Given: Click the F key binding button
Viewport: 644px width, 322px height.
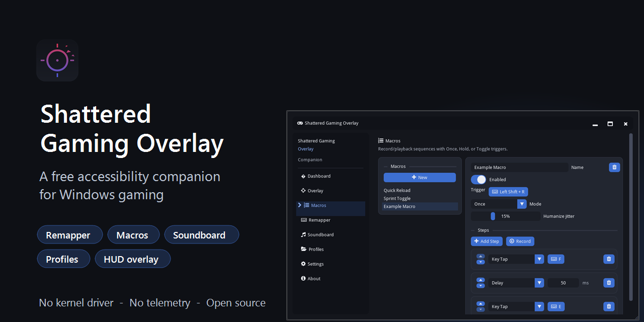Looking at the screenshot, I should 556,259.
